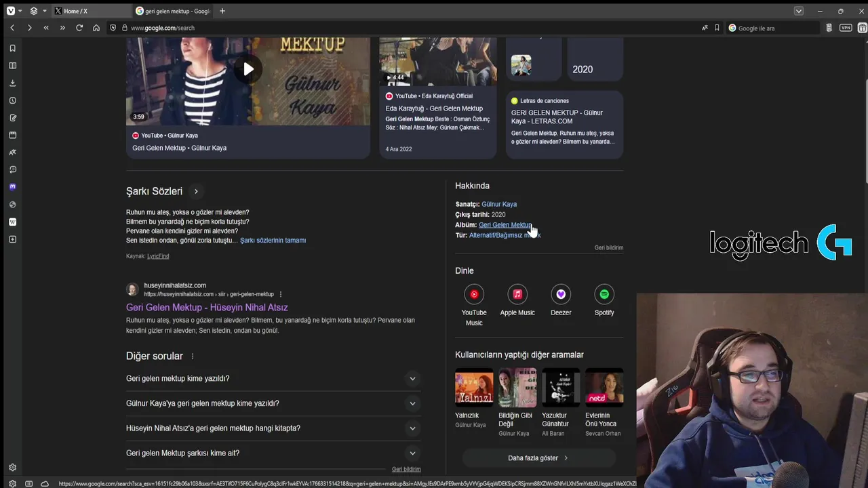Open the Vivaldi menu button
The width and height of the screenshot is (868, 488).
coord(11,11)
